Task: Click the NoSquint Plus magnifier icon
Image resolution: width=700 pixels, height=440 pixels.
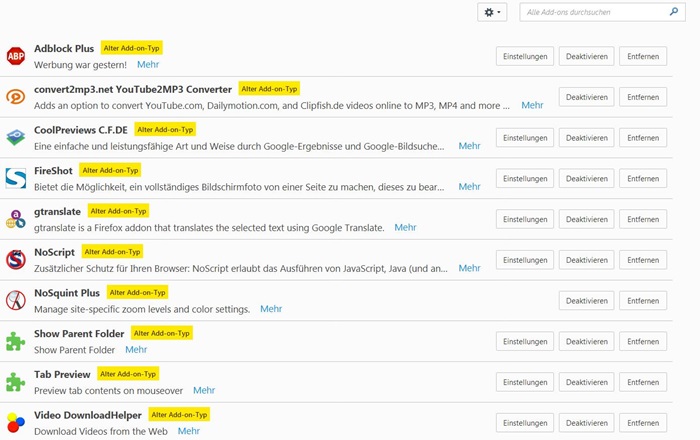Action: click(x=15, y=300)
